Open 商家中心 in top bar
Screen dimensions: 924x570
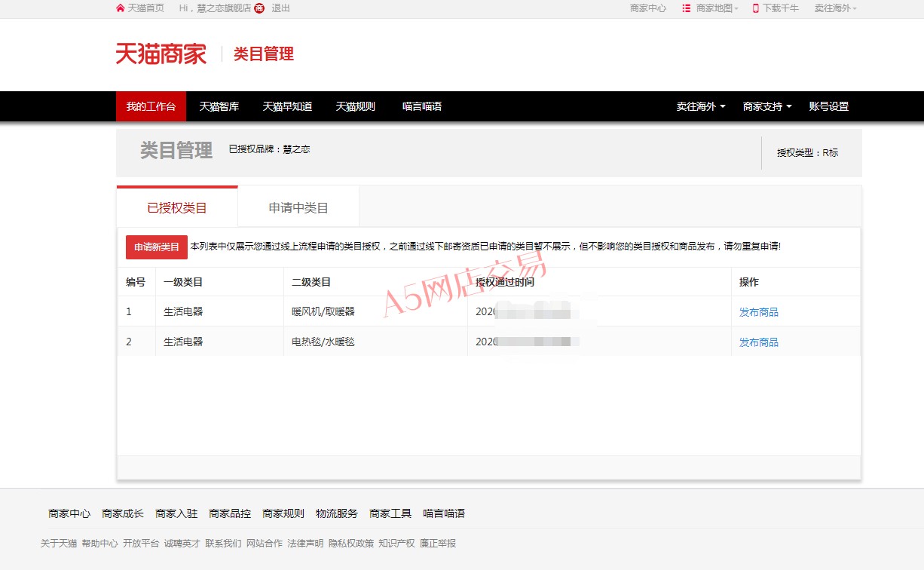tap(648, 8)
